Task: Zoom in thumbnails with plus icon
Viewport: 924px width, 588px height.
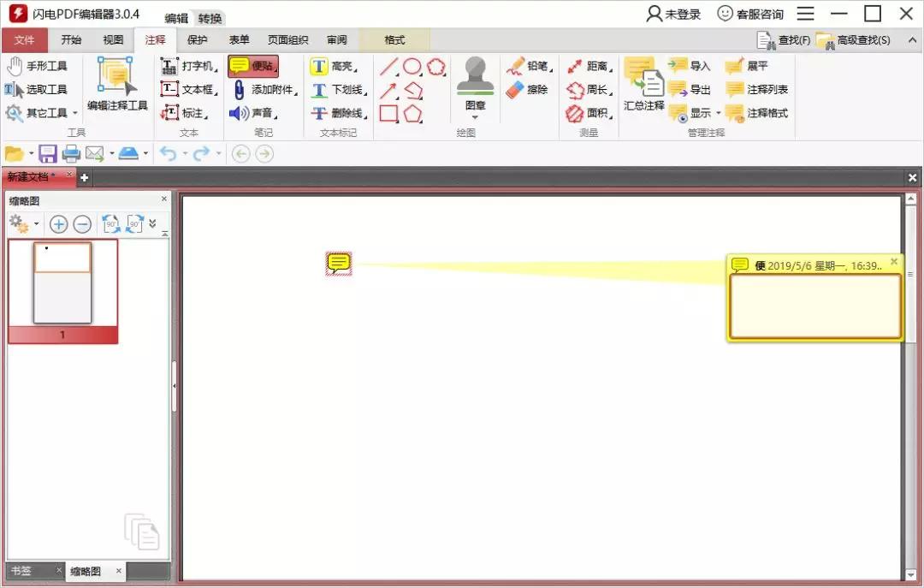Action: 58,224
